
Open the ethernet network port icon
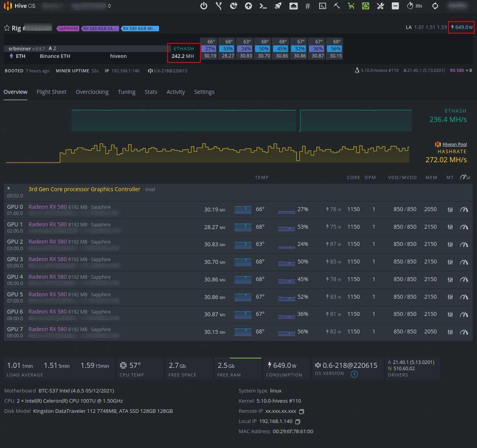click(293, 6)
